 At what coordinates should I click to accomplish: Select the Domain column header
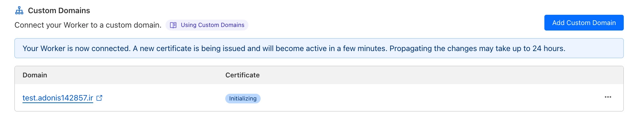point(35,75)
